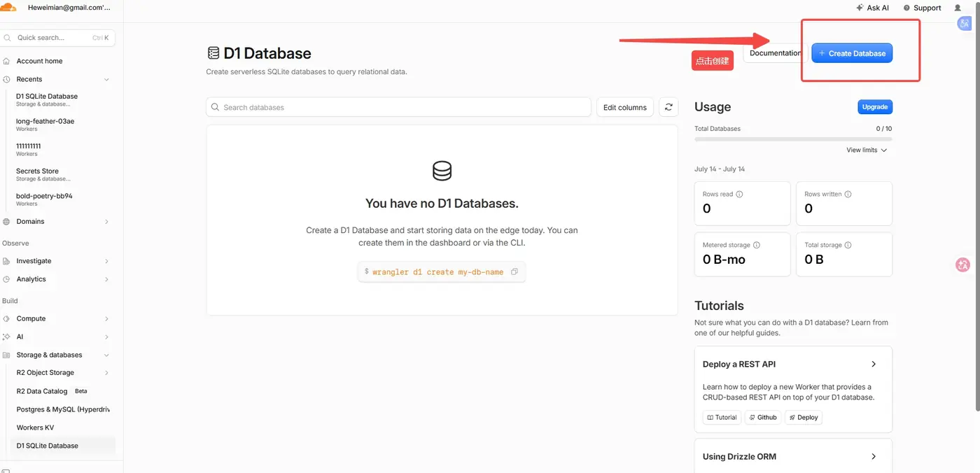The image size is (980, 473).
Task: Click the refresh databases icon button
Action: 668,107
